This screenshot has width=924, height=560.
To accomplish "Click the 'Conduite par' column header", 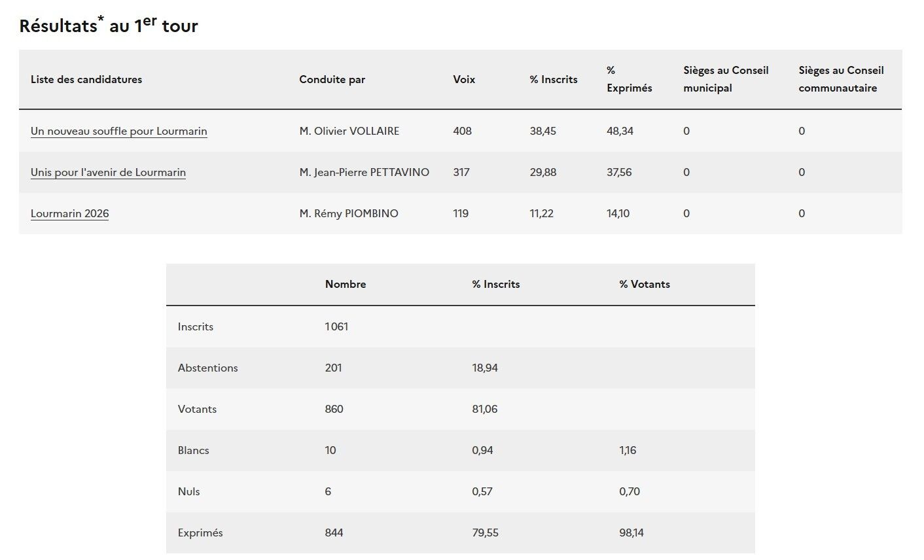I will (x=332, y=79).
